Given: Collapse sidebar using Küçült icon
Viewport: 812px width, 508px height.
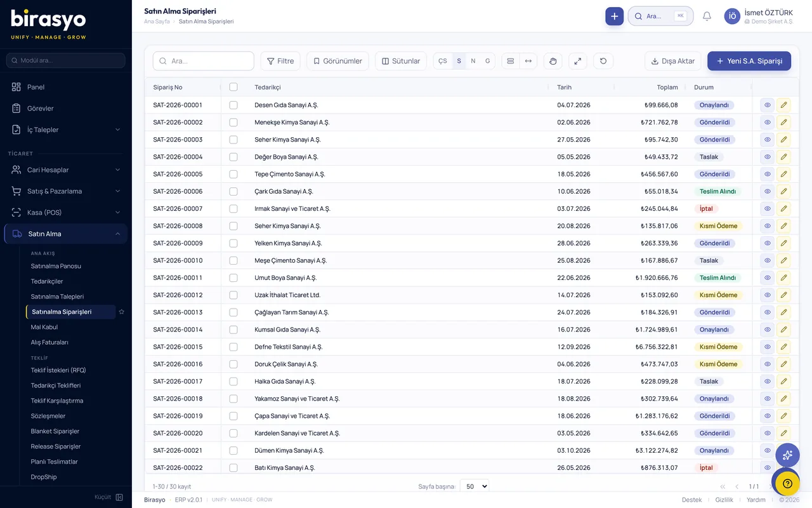Looking at the screenshot, I should (x=119, y=497).
